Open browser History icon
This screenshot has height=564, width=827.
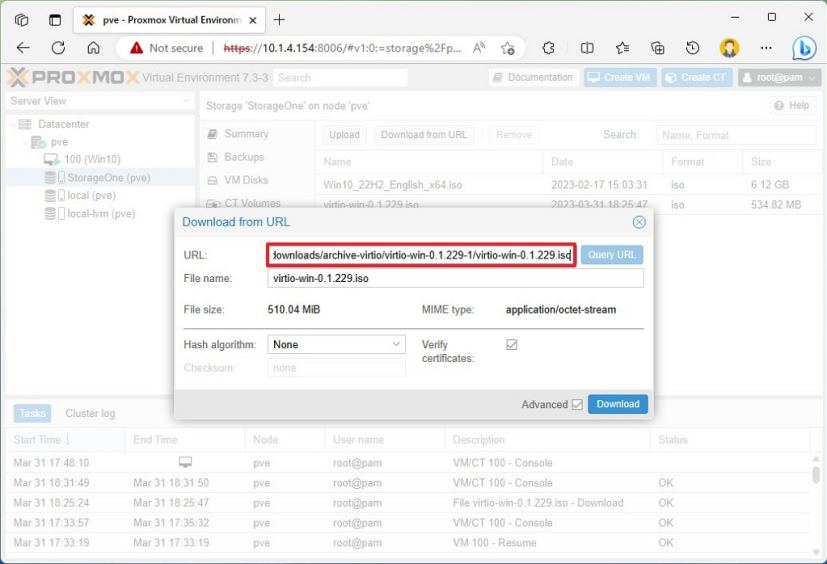point(693,48)
